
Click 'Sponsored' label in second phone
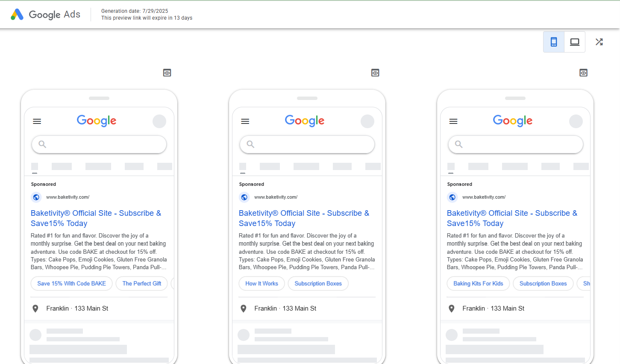(252, 185)
